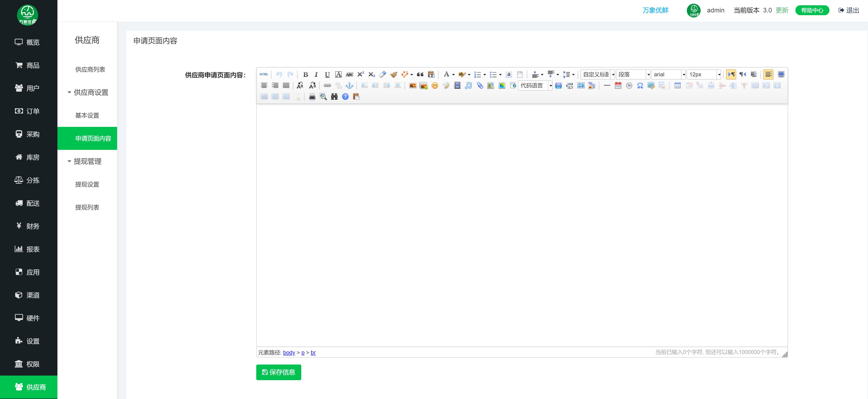Click the anchor icon in toolbar
This screenshot has width=868, height=399.
[x=350, y=86]
